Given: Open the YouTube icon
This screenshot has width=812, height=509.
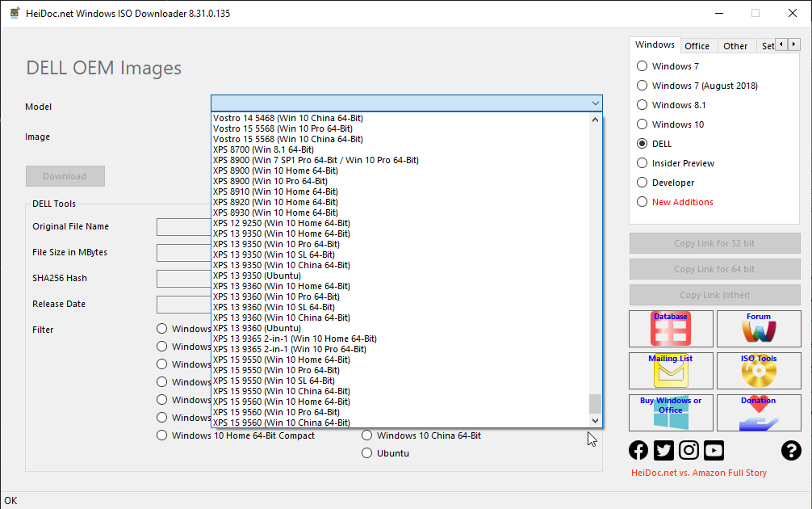Looking at the screenshot, I should [714, 451].
